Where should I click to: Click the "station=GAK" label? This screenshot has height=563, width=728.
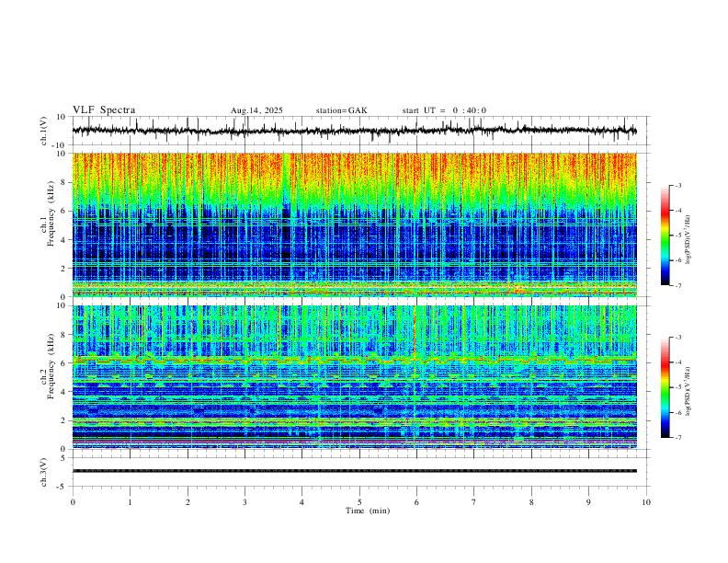tap(342, 110)
